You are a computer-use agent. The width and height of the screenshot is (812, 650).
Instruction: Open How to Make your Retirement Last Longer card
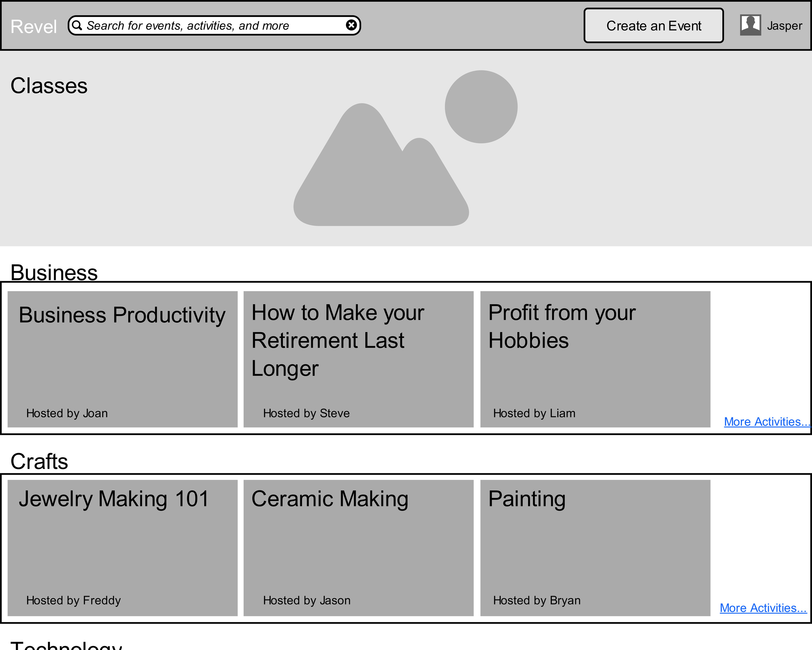click(x=358, y=359)
